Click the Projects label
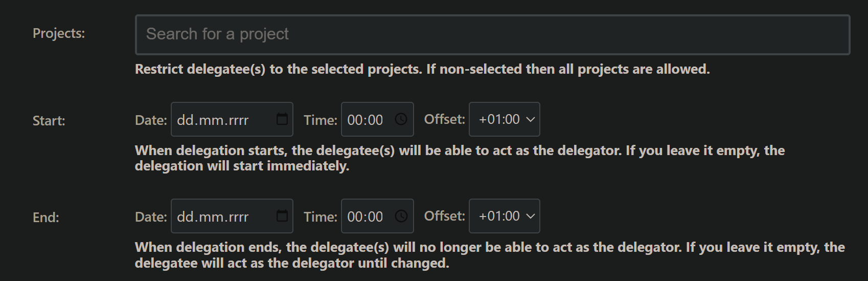The height and width of the screenshot is (281, 868). pyautogui.click(x=59, y=33)
